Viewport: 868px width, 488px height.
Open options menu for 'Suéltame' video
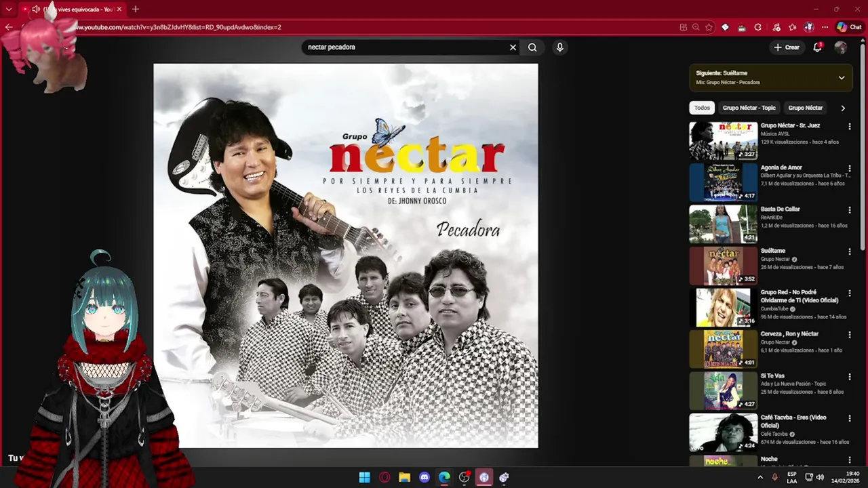tap(850, 251)
